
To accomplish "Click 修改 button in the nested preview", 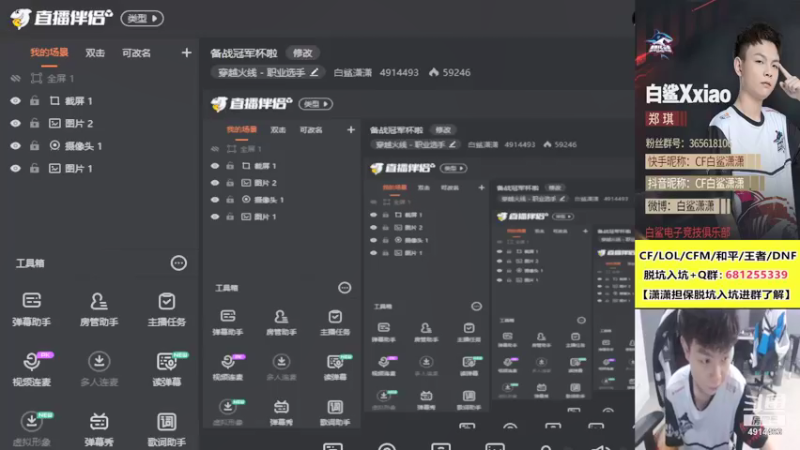I will [x=443, y=130].
